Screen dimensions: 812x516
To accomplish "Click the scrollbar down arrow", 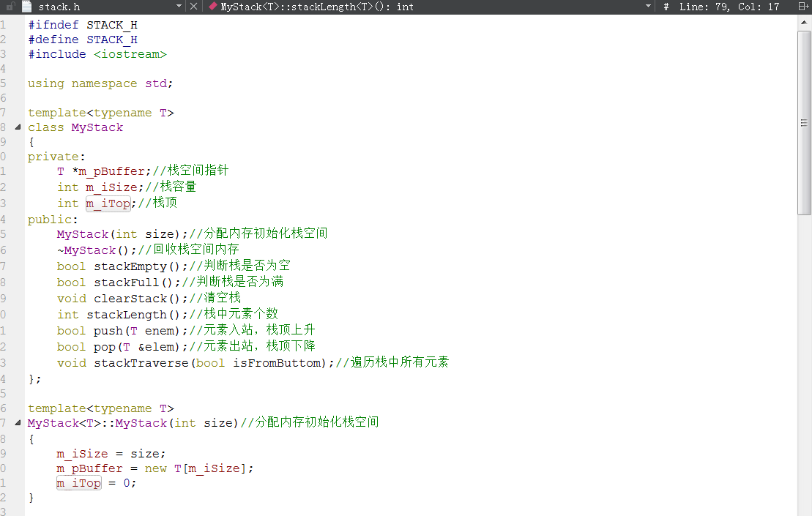I will click(x=805, y=510).
